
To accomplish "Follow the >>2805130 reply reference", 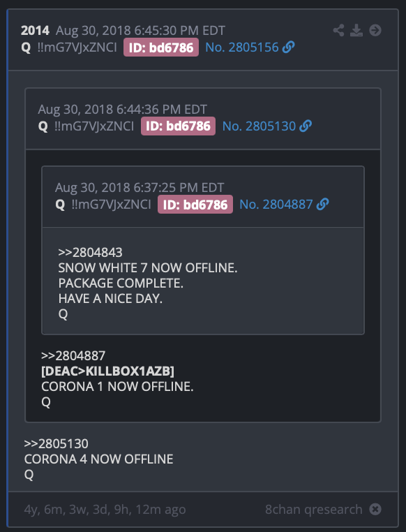I will tap(57, 444).
